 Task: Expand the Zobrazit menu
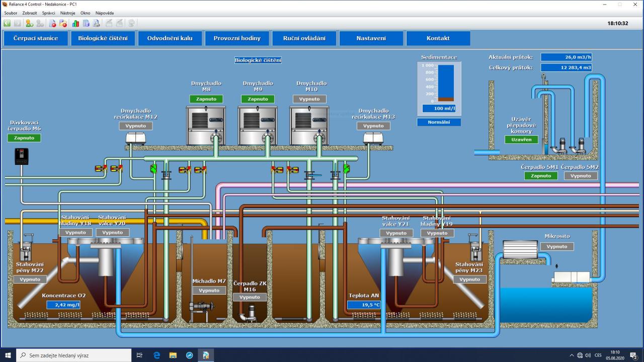point(30,13)
